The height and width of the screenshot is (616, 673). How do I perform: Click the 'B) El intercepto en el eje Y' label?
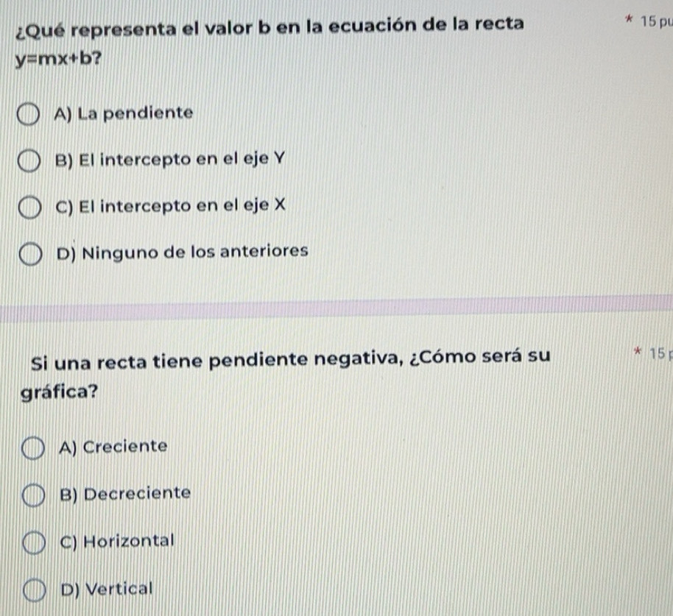coord(170,160)
